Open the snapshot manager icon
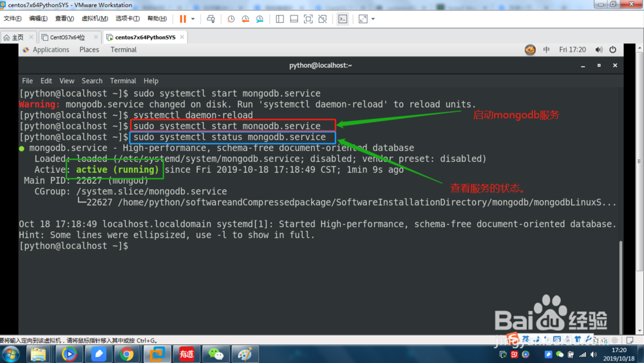644x363 pixels. click(x=260, y=19)
